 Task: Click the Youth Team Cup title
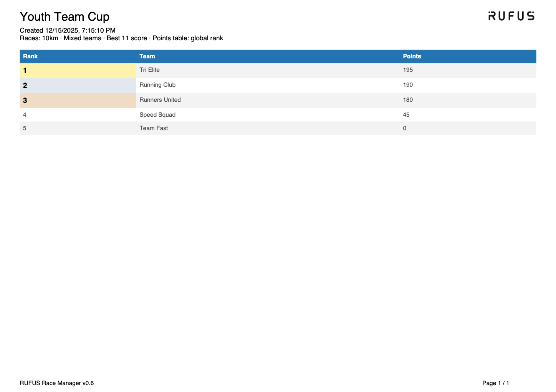pos(65,17)
